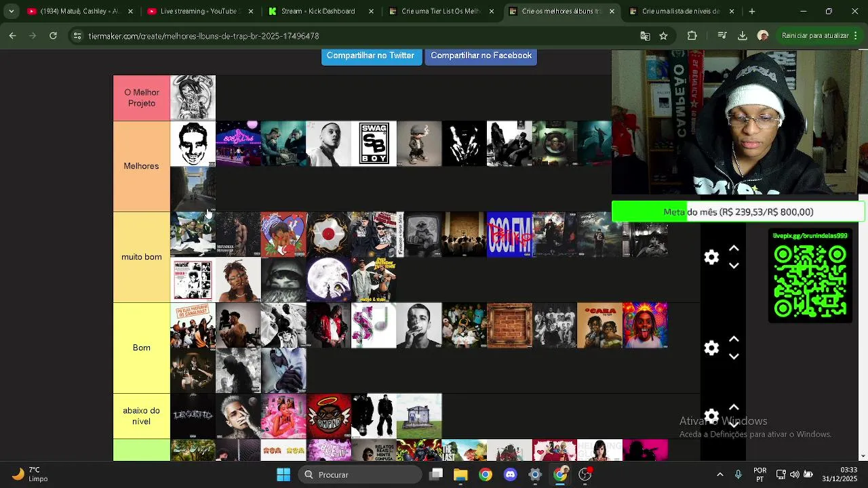
Task: Click abaixo do nível tier label
Action: click(142, 416)
